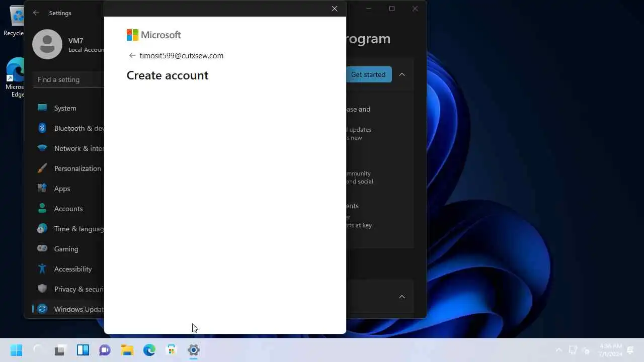The width and height of the screenshot is (644, 362).
Task: Click the network icon in the system tray
Action: coord(573,350)
